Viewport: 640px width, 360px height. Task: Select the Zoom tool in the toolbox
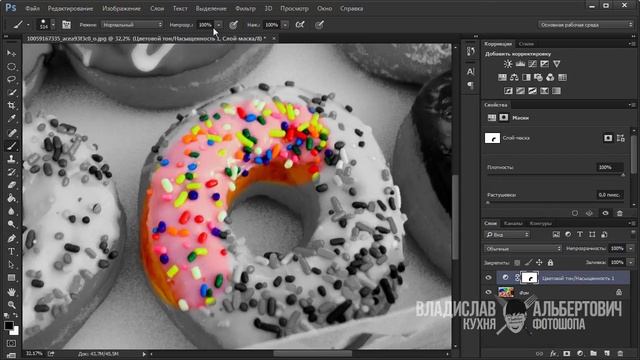[11, 304]
